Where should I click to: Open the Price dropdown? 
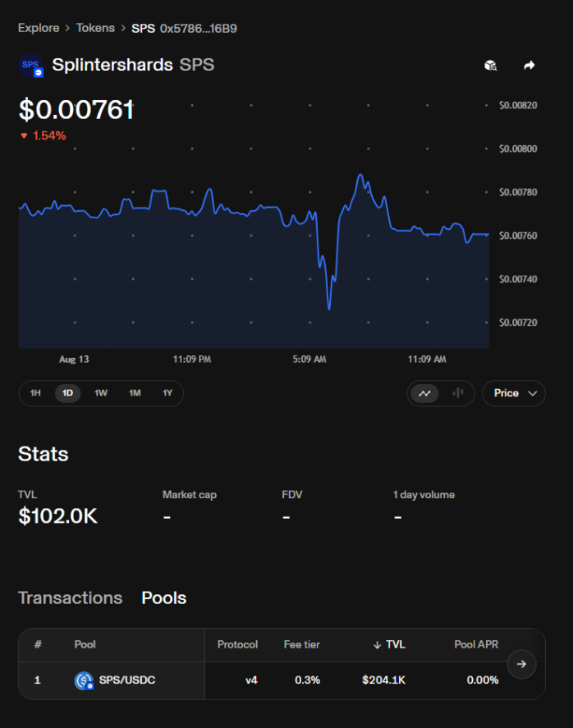(514, 393)
